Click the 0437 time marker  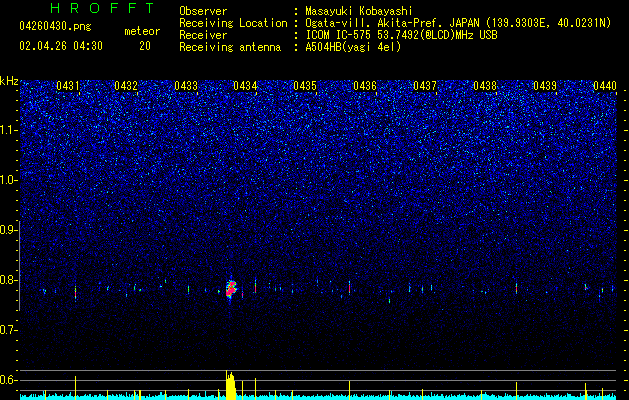[x=425, y=86]
